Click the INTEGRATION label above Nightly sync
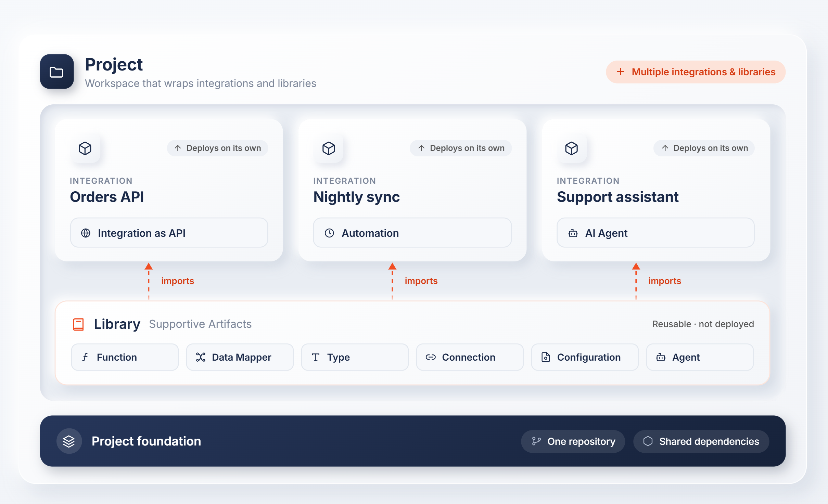 (345, 181)
